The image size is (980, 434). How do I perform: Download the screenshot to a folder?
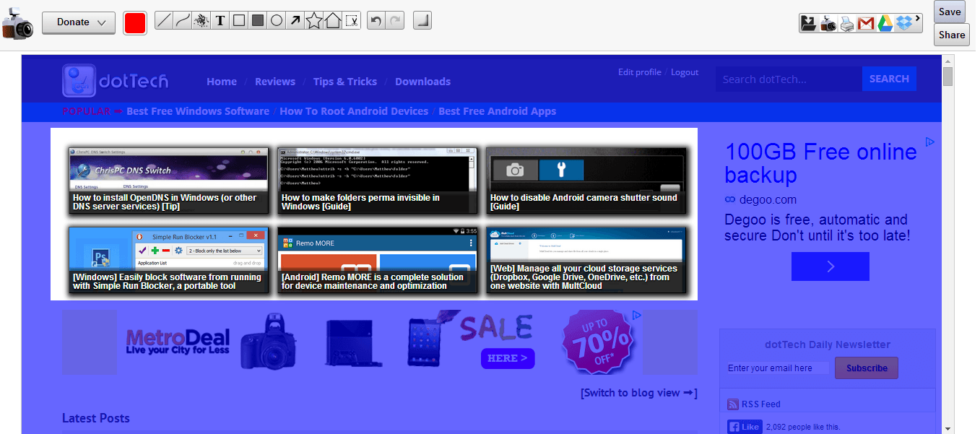(809, 23)
